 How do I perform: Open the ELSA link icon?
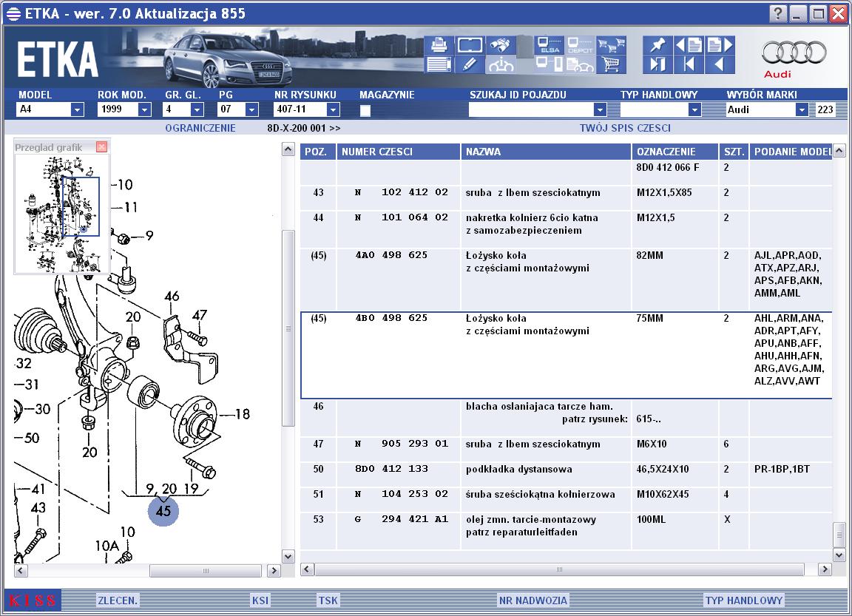tap(549, 45)
